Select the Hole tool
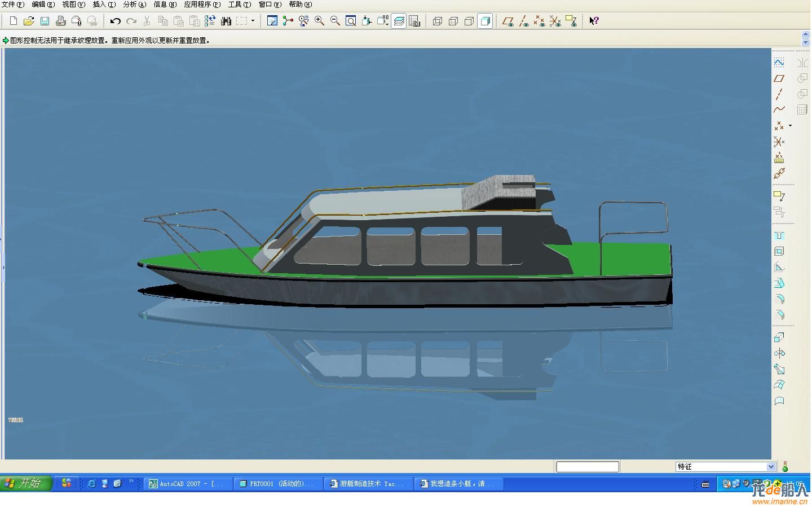 (779, 235)
